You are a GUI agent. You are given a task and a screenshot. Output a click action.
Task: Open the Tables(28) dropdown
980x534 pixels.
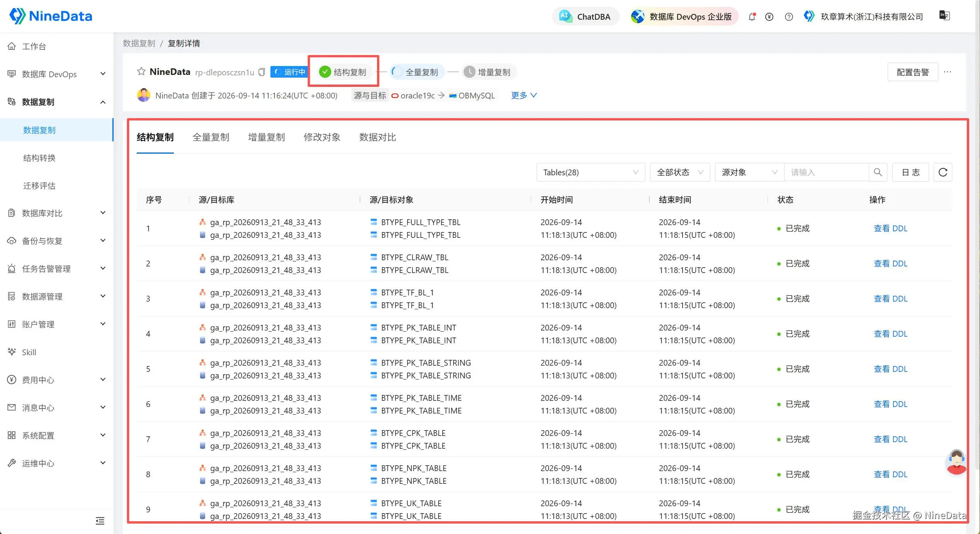point(591,172)
